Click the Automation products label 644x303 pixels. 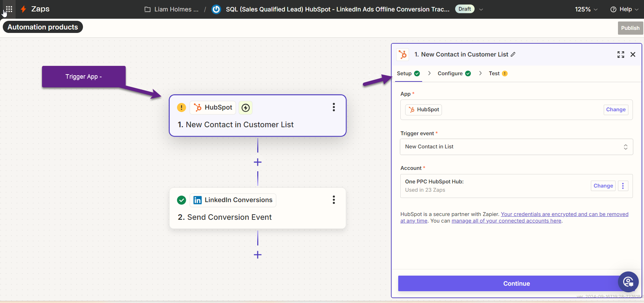pyautogui.click(x=43, y=27)
